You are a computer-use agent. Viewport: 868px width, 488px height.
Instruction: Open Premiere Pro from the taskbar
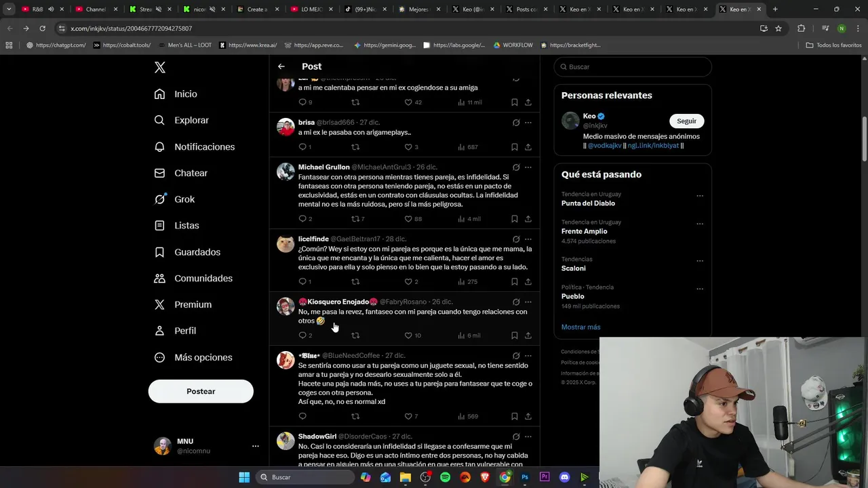[545, 477]
